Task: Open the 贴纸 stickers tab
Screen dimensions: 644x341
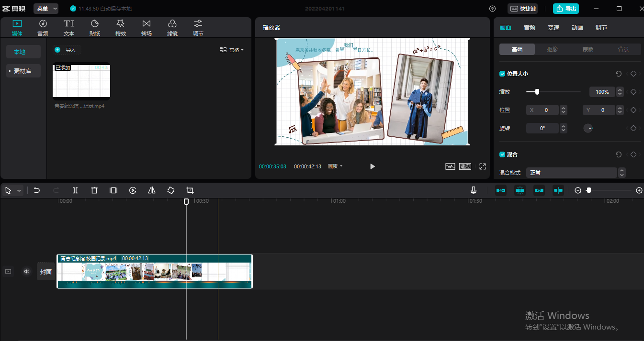Action: [x=95, y=28]
